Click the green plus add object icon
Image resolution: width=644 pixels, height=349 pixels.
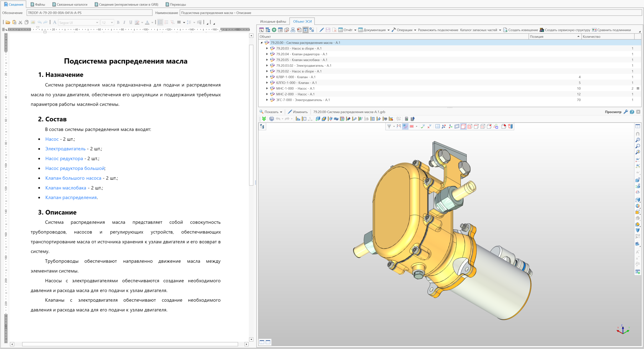click(x=274, y=30)
